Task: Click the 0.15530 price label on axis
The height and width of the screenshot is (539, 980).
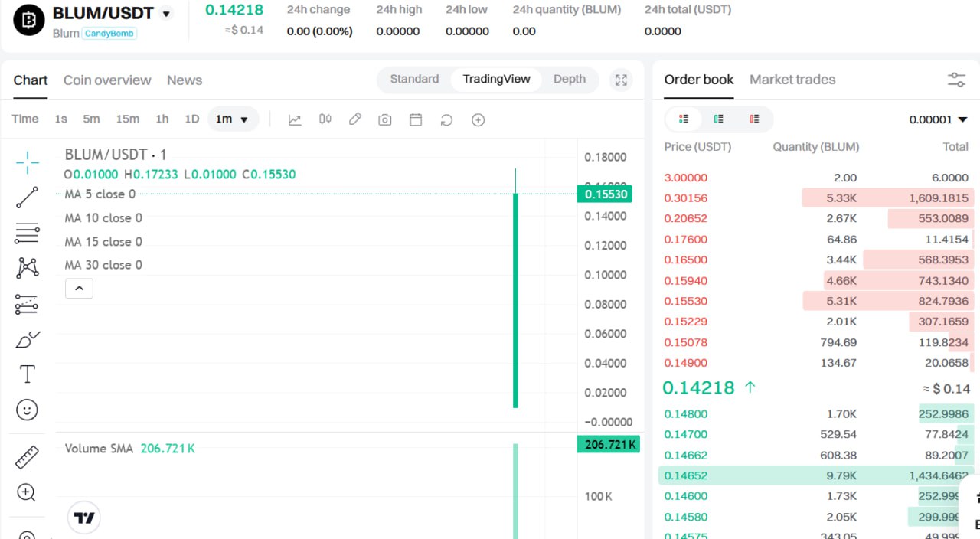Action: 606,194
